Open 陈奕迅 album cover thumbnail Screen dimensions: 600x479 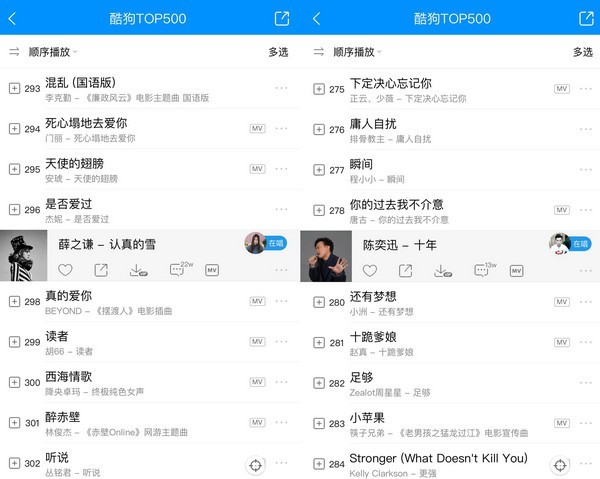pos(326,256)
